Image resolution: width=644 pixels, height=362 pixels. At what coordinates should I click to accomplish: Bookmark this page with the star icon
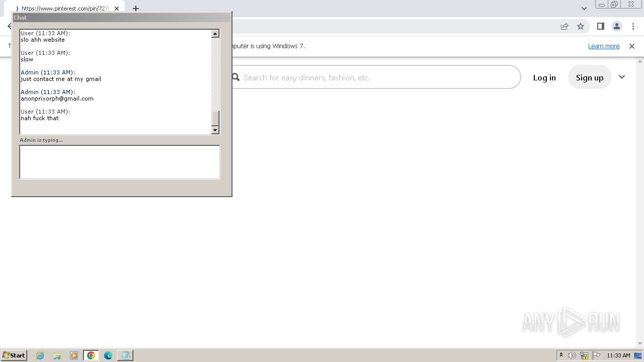click(581, 26)
